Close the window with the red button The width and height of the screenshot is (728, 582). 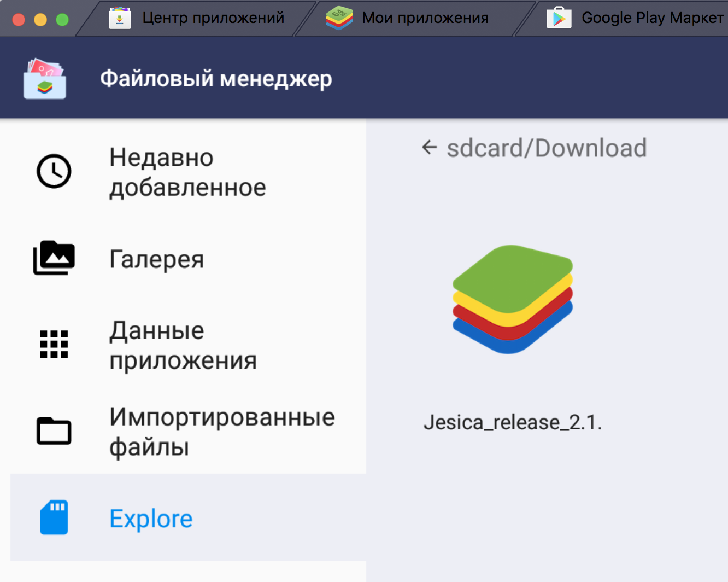[x=19, y=20]
